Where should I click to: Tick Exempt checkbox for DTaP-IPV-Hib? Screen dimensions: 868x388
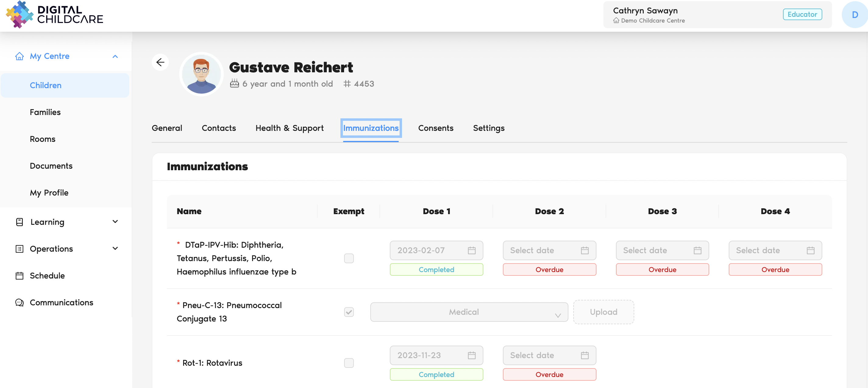pos(349,258)
